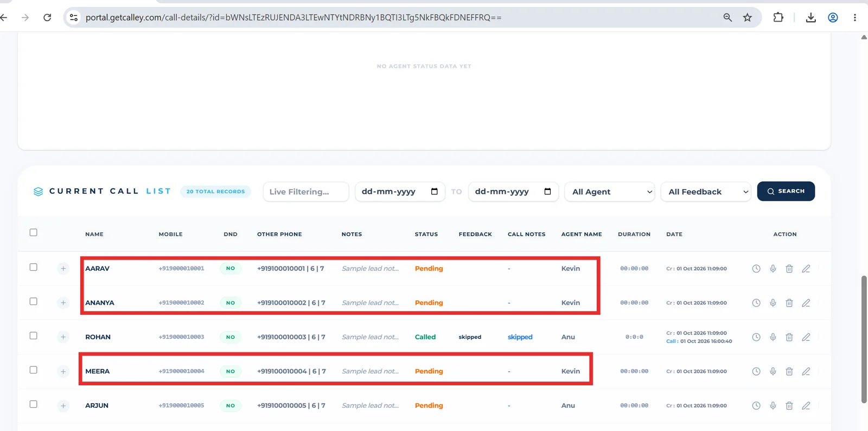Image resolution: width=868 pixels, height=431 pixels.
Task: Open the All Feedback dropdown
Action: coord(706,192)
